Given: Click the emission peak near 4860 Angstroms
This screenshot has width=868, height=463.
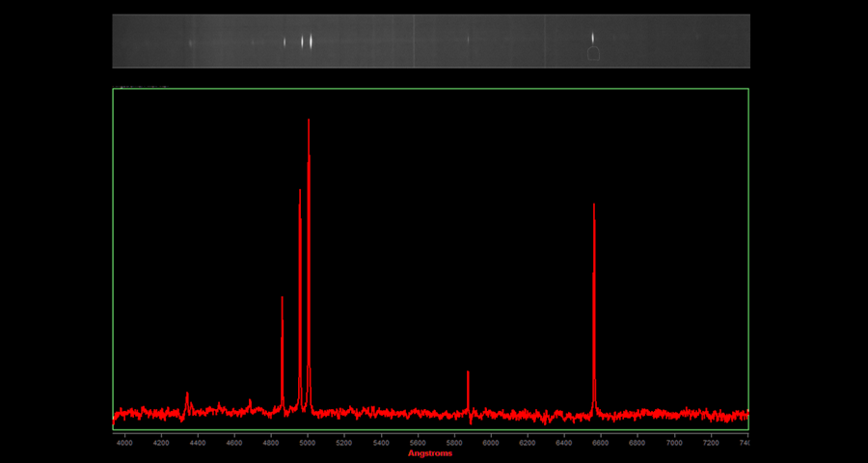Looking at the screenshot, I should [x=282, y=299].
